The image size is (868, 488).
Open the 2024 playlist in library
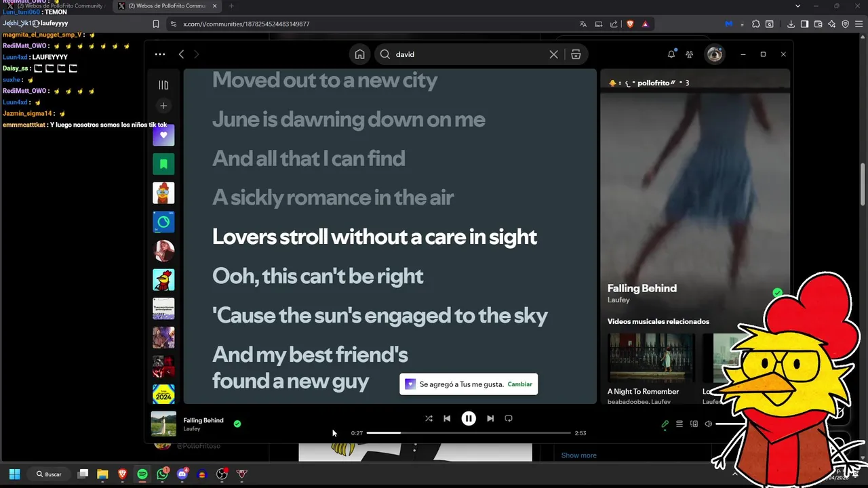pos(163,394)
